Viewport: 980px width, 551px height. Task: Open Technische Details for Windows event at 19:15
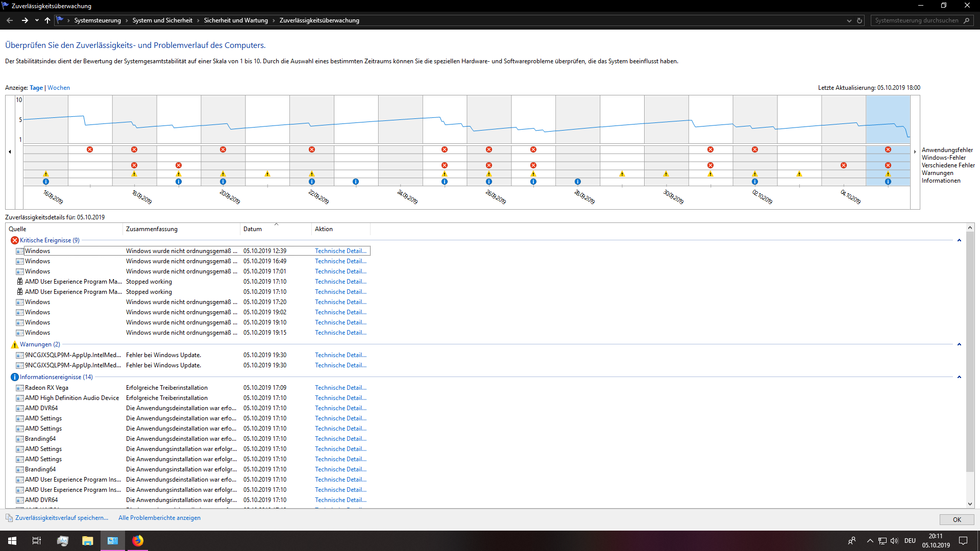[x=340, y=333]
